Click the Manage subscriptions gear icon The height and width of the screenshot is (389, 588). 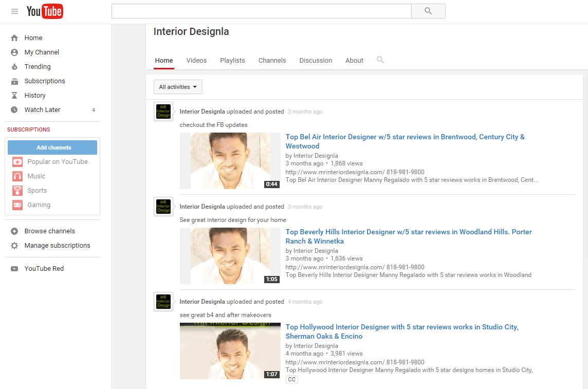click(14, 246)
